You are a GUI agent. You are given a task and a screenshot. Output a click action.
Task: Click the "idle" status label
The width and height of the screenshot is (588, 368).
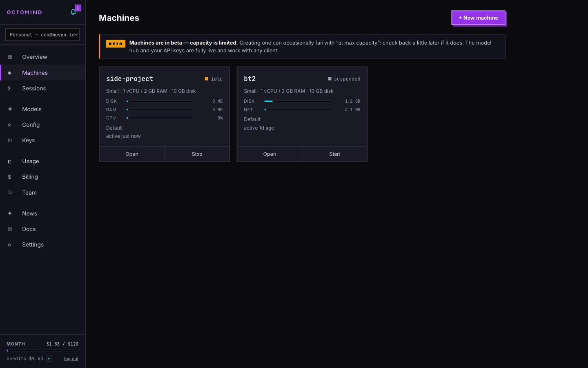point(217,79)
